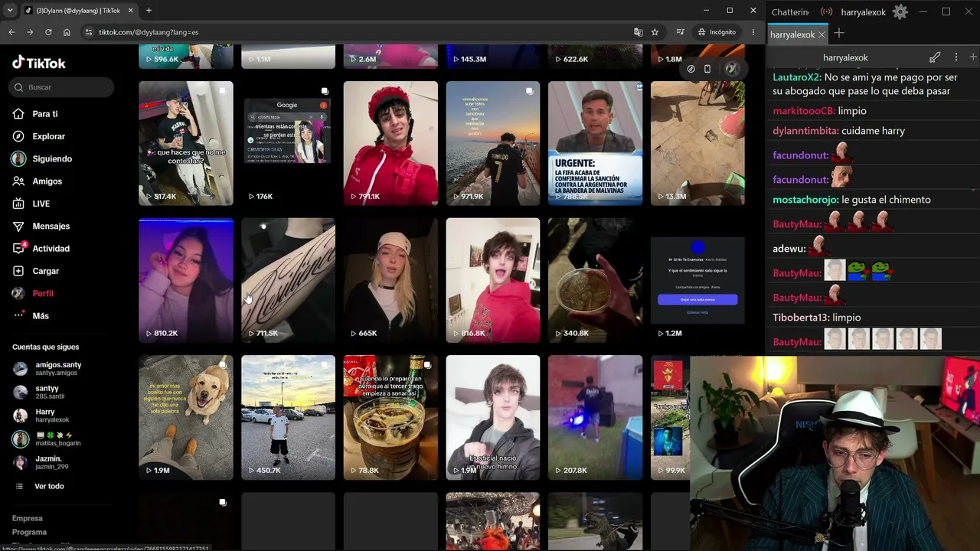The image size is (980, 551).
Task: Go forward in the browser history
Action: [x=30, y=32]
